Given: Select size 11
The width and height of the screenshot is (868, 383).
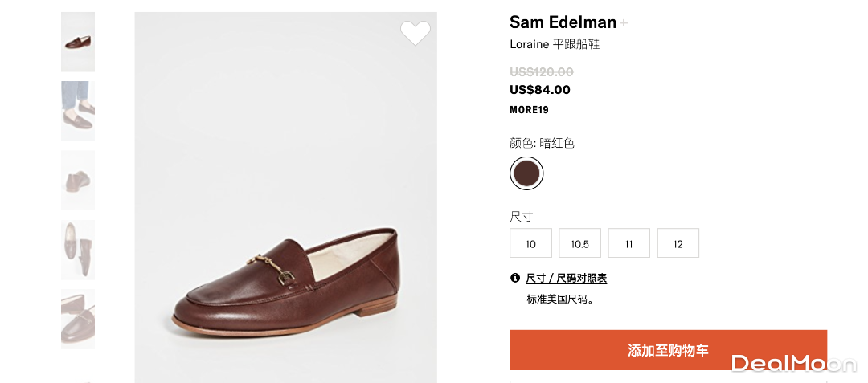Looking at the screenshot, I should [628, 243].
